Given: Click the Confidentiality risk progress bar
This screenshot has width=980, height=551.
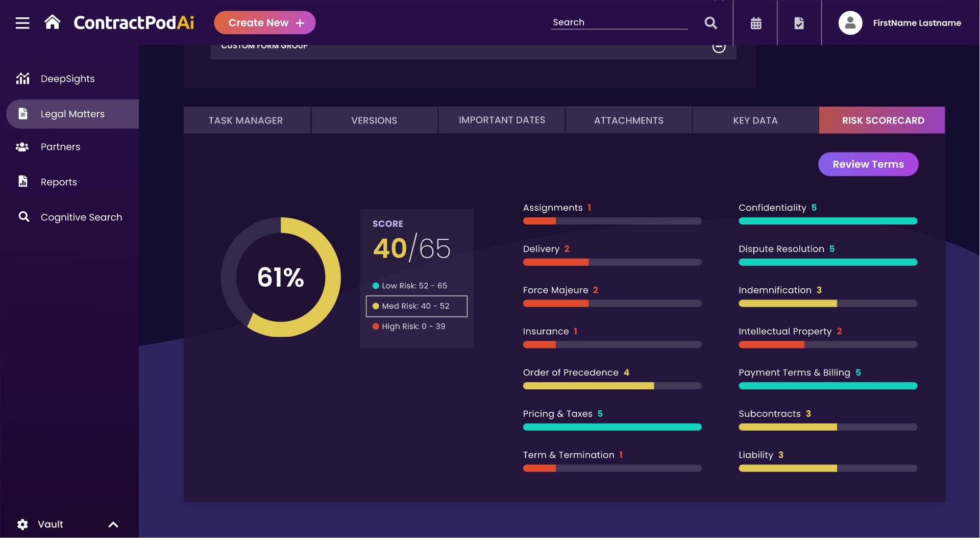Looking at the screenshot, I should click(x=827, y=221).
